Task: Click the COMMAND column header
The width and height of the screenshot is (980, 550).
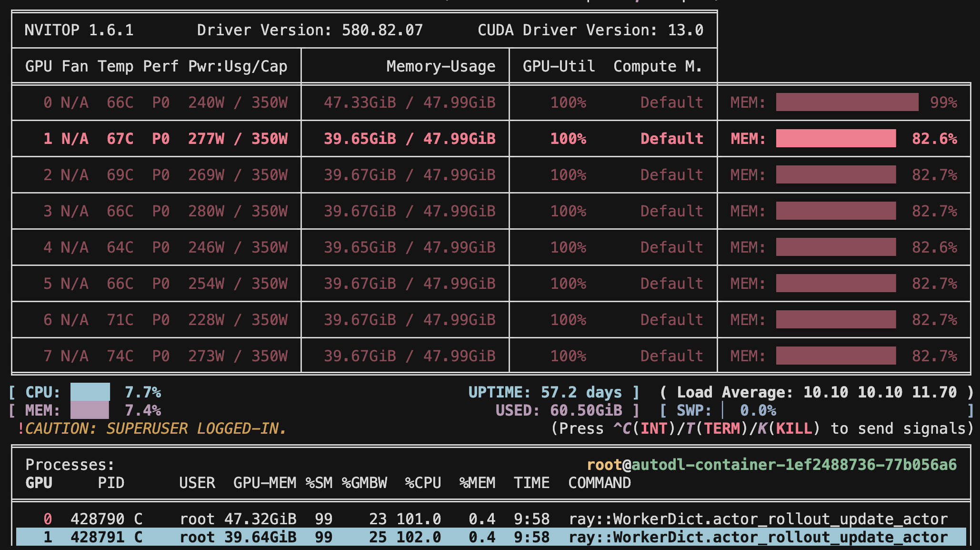Action: (599, 483)
